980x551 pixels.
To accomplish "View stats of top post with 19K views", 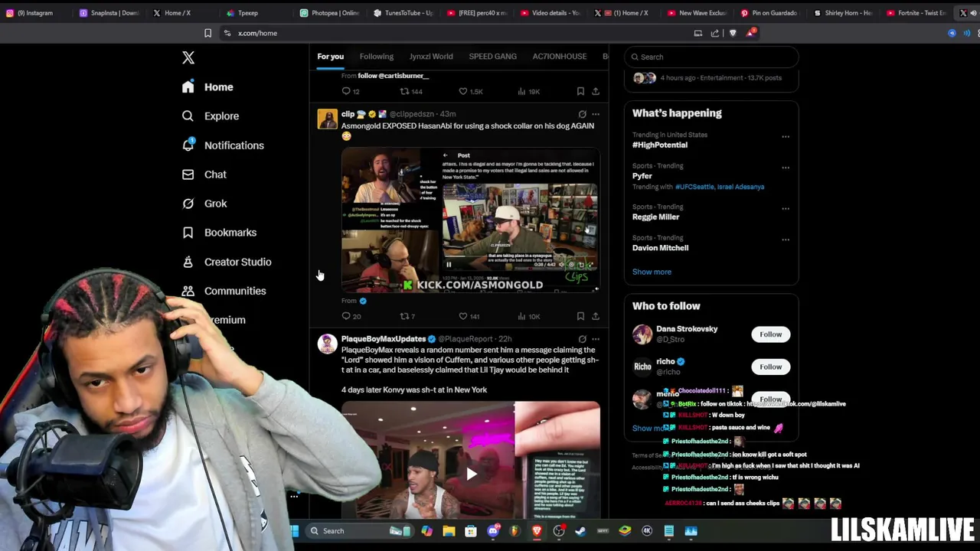I will (528, 91).
